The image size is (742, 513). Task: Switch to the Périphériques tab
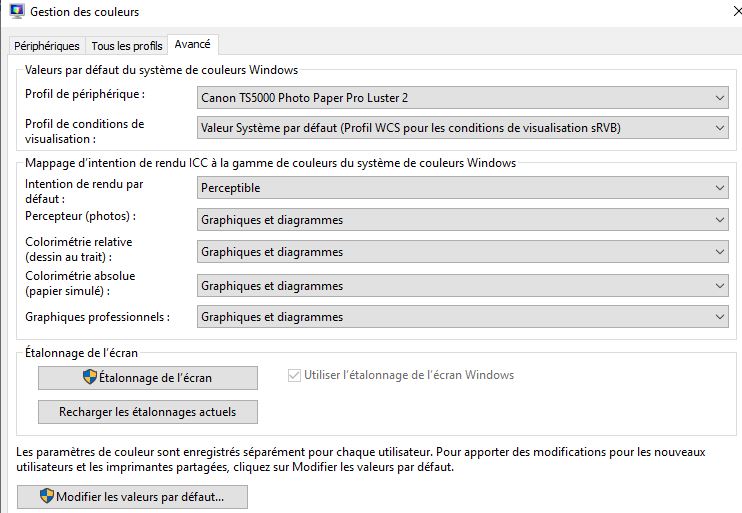(47, 46)
